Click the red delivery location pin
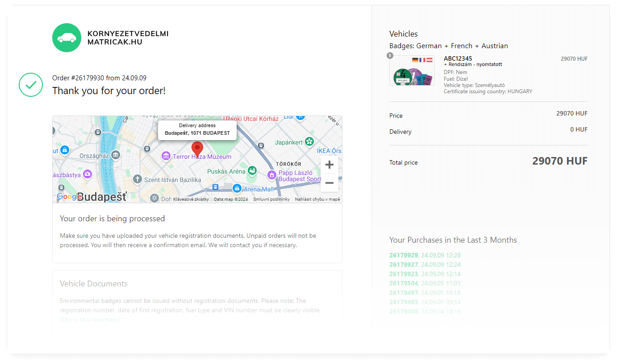This screenshot has height=364, width=617. [197, 149]
